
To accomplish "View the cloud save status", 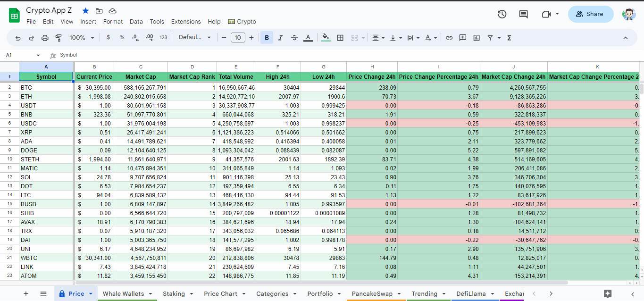I will coord(112,10).
